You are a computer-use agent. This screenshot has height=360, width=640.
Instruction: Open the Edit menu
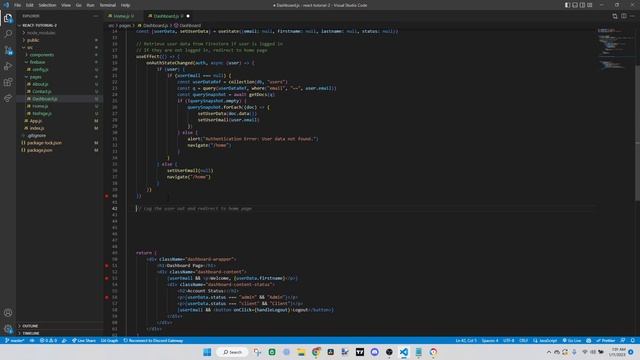[29, 5]
